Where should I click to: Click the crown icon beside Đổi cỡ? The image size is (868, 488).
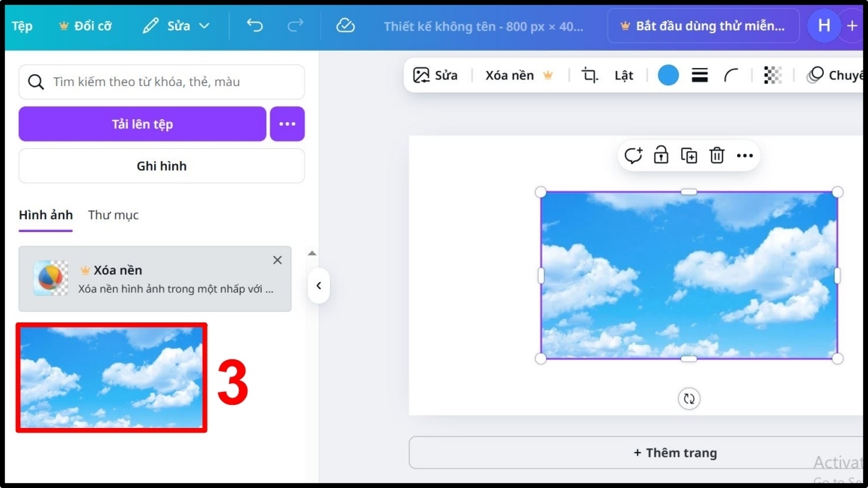(x=64, y=26)
